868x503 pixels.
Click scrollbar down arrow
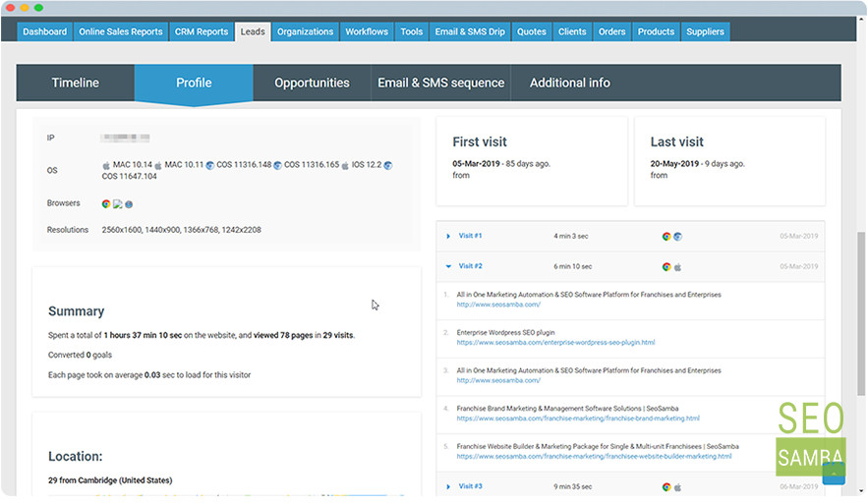pos(861,491)
